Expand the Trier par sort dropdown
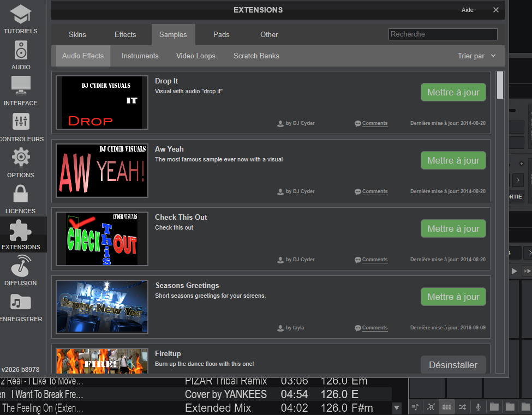This screenshot has width=532, height=415. (x=476, y=56)
